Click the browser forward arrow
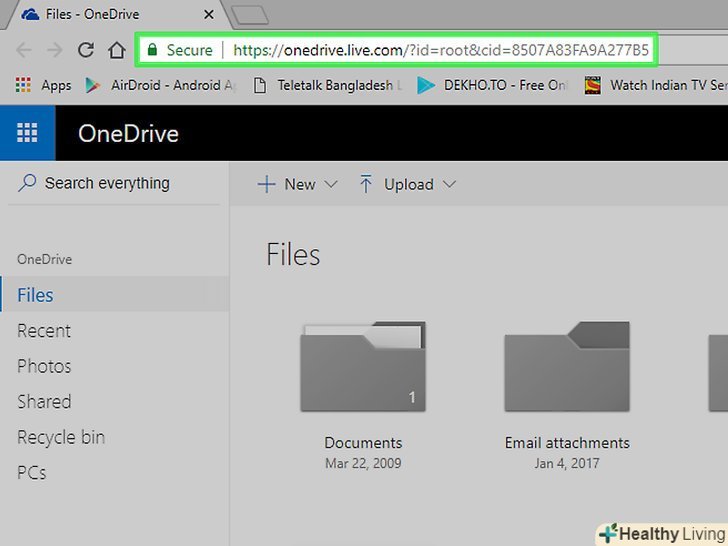The height and width of the screenshot is (546, 728). tap(55, 50)
